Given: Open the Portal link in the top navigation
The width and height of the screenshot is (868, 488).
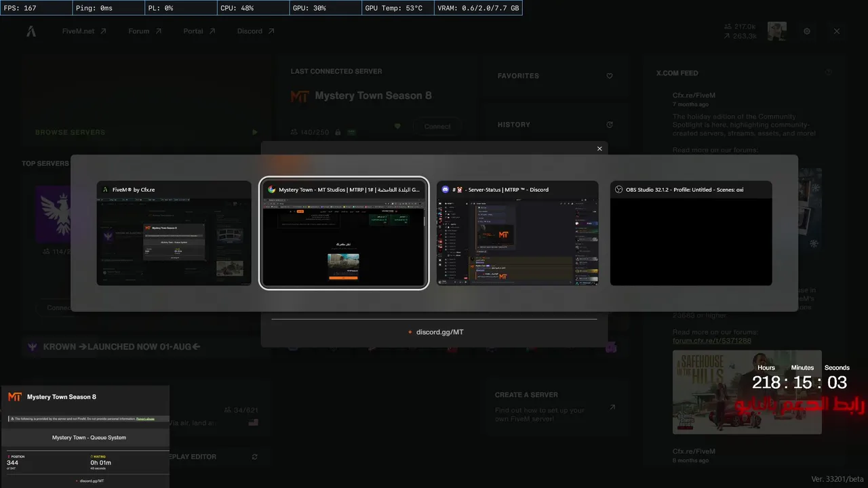Looking at the screenshot, I should point(199,31).
